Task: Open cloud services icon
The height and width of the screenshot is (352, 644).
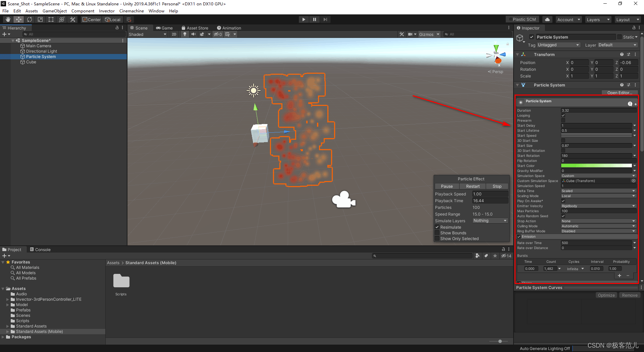Action: (x=547, y=19)
